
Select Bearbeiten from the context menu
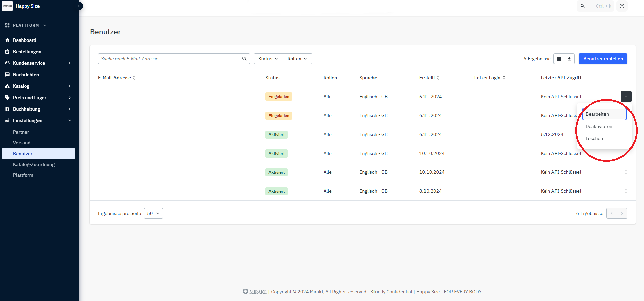point(604,114)
